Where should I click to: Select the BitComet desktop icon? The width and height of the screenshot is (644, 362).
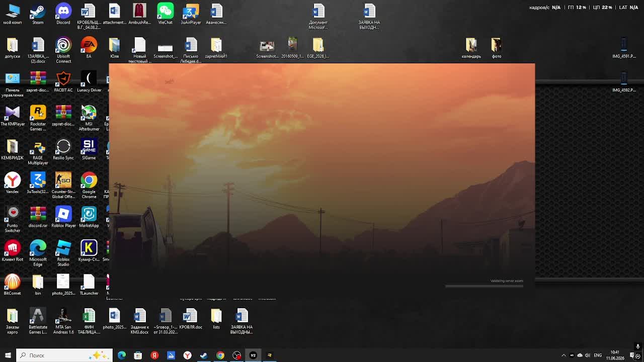13,285
